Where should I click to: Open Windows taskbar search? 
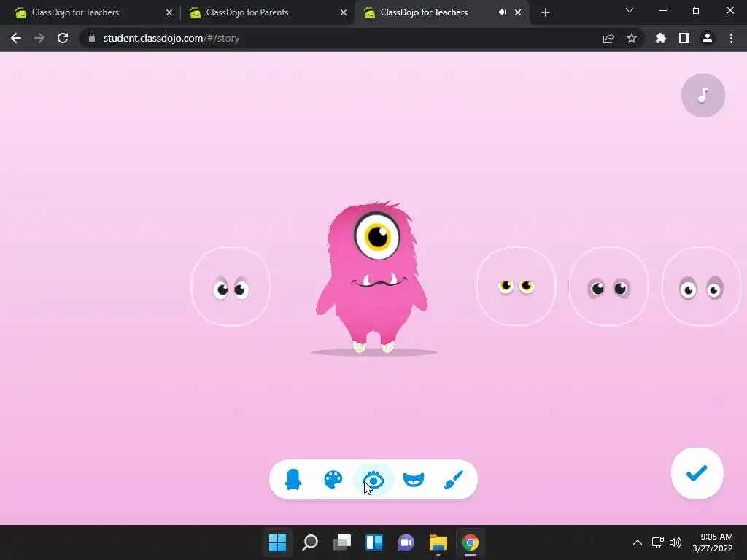(x=310, y=542)
